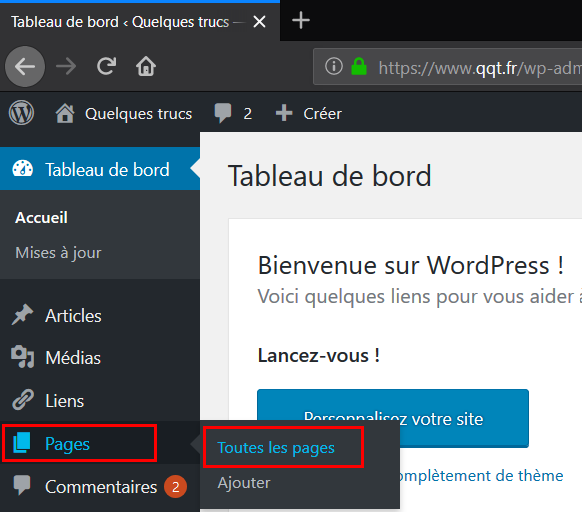Click the orange Commentaires badge 2
The height and width of the screenshot is (512, 582).
coord(176,487)
